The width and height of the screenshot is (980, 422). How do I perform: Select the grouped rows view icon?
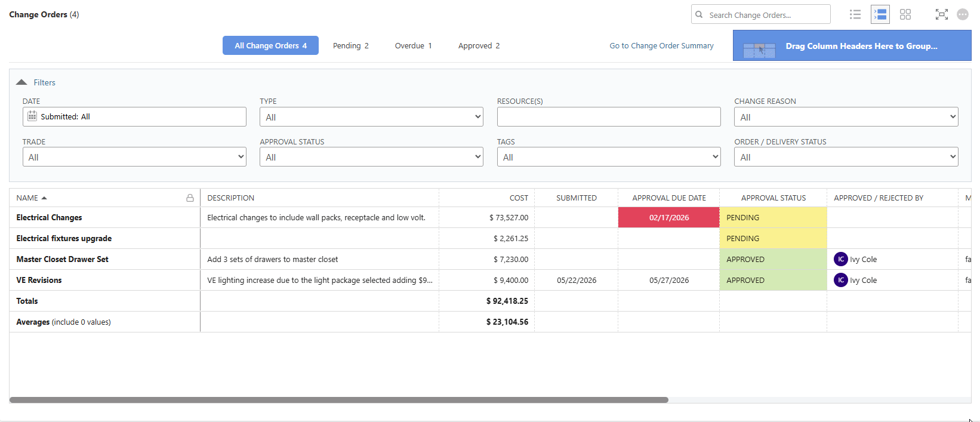[880, 14]
